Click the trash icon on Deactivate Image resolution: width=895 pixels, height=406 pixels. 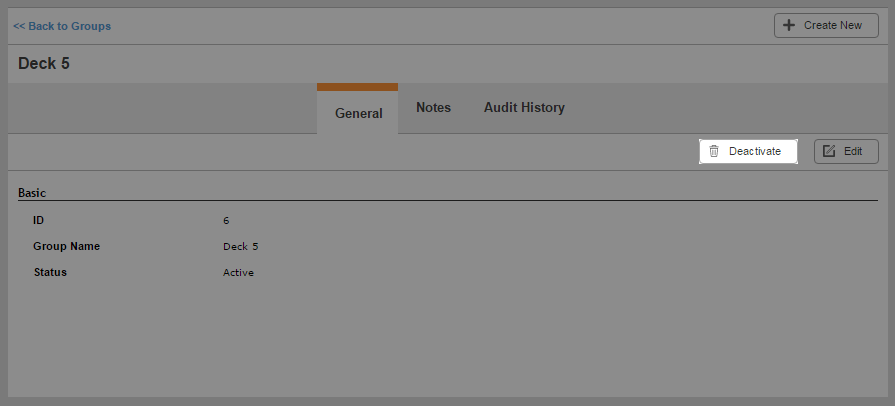point(713,151)
